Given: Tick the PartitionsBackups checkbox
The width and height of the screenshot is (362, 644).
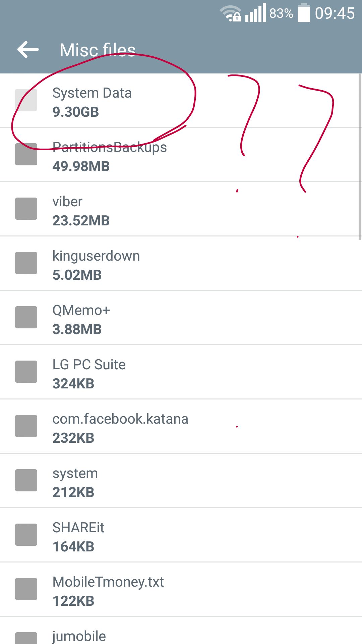Looking at the screenshot, I should (x=26, y=154).
